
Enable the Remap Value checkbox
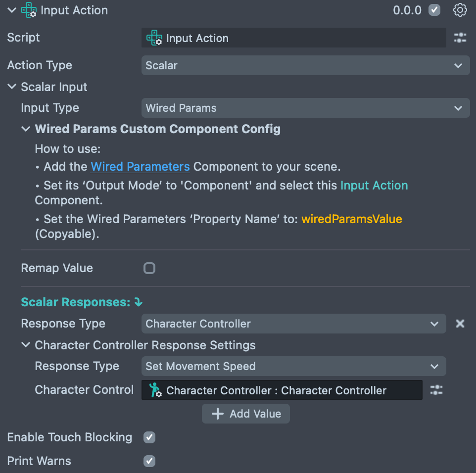[149, 268]
